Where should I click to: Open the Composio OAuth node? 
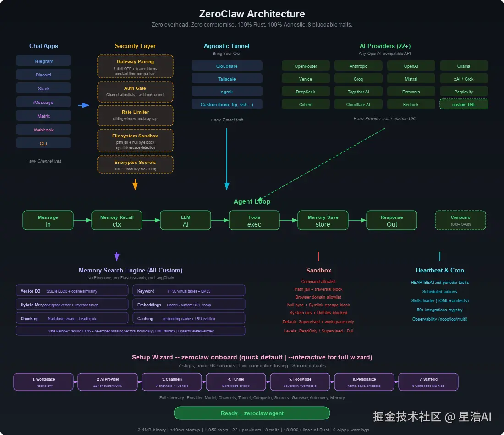pyautogui.click(x=460, y=220)
